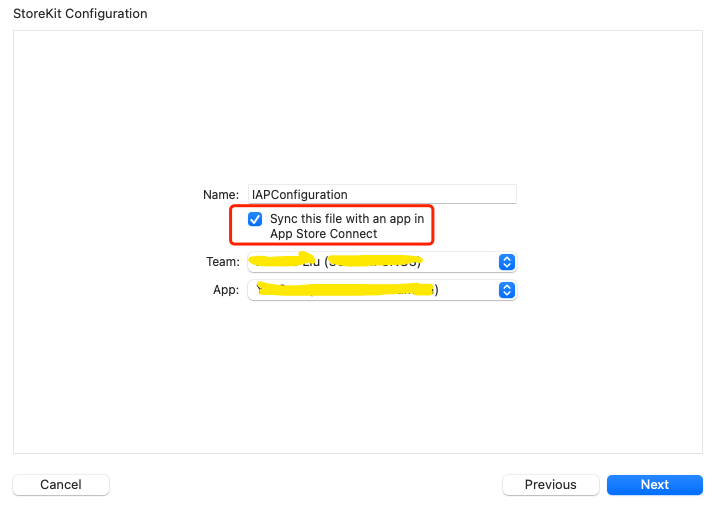The height and width of the screenshot is (512, 717).
Task: Click the highlighted team name in Team selector
Action: (335, 262)
